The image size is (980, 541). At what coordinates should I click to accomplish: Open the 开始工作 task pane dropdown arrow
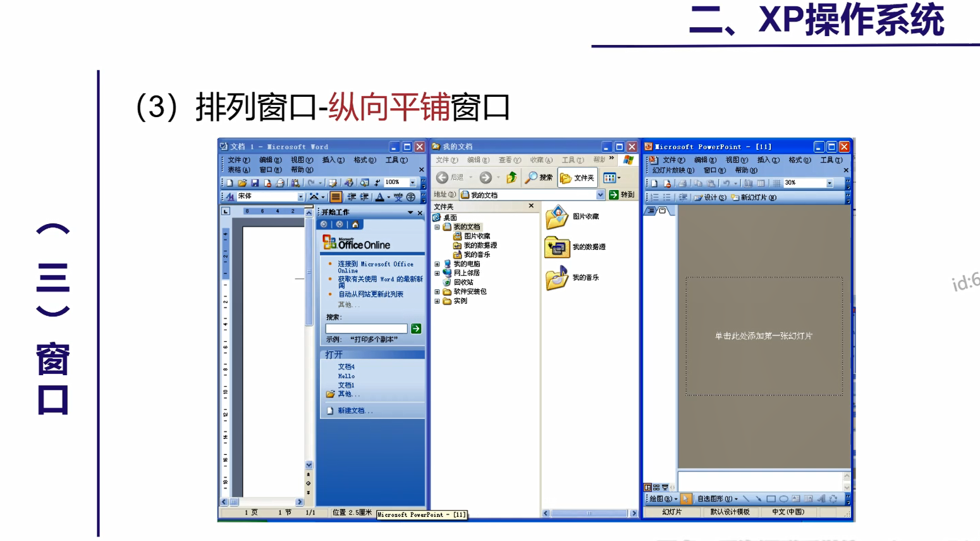click(410, 213)
